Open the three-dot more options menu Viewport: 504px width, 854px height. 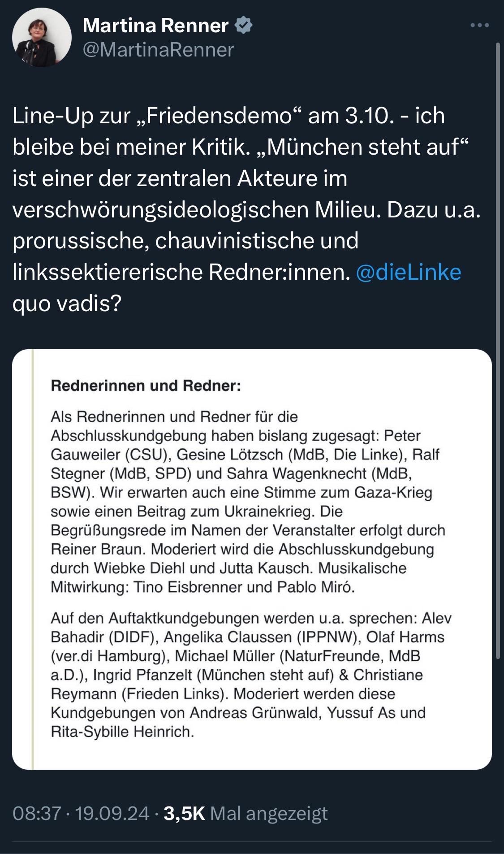(x=479, y=26)
